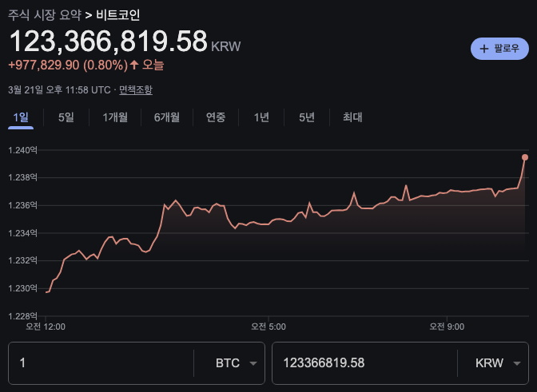Choose the 연중 tab

click(x=216, y=117)
